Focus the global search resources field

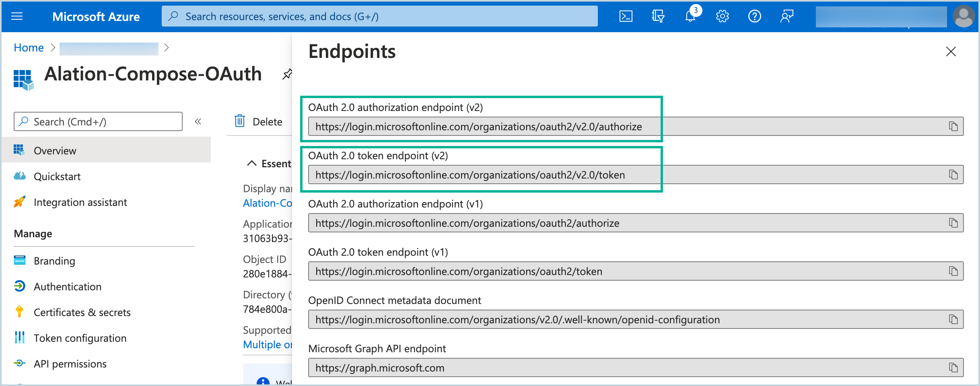[x=379, y=16]
